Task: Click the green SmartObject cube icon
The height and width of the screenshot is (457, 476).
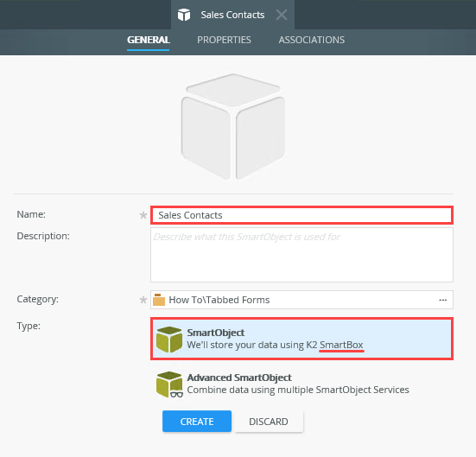Action: tap(169, 340)
